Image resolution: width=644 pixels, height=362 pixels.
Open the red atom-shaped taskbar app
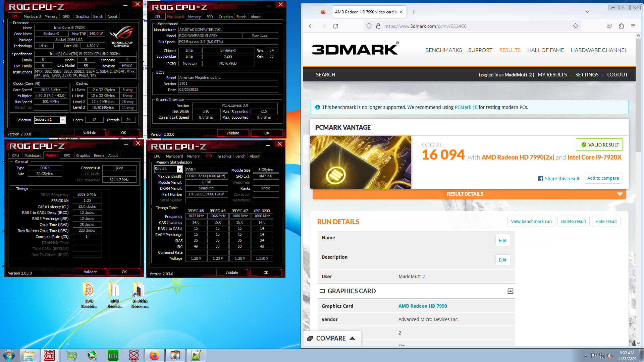pos(133,355)
